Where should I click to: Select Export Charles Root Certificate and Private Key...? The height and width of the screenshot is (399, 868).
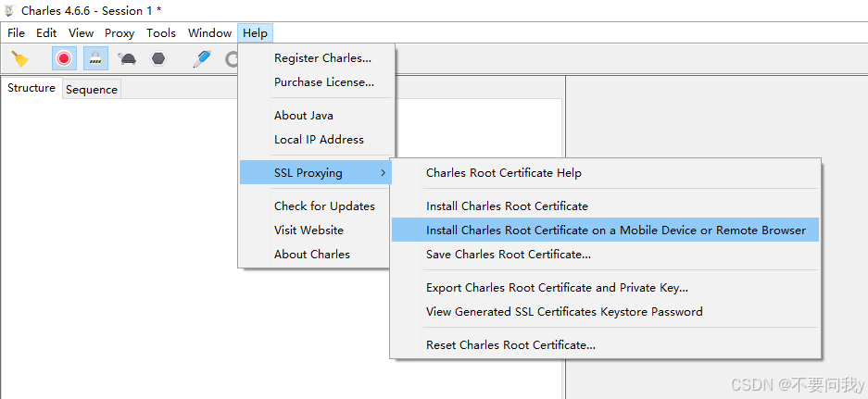click(605, 288)
